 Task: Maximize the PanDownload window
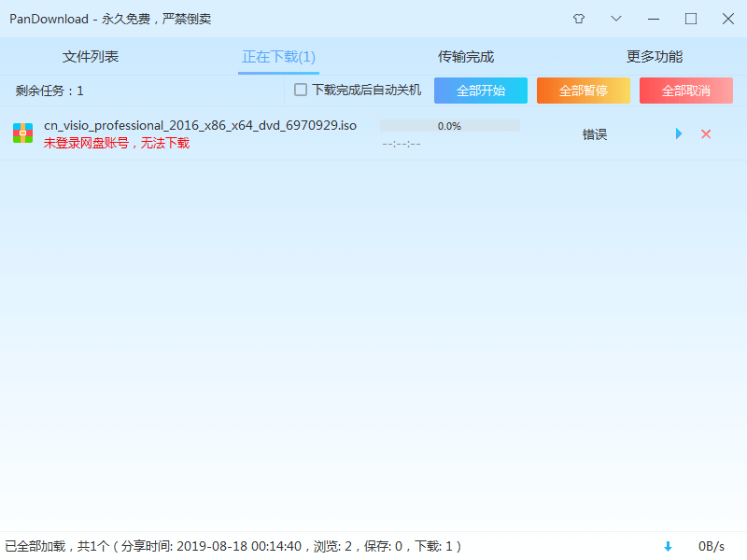(691, 19)
